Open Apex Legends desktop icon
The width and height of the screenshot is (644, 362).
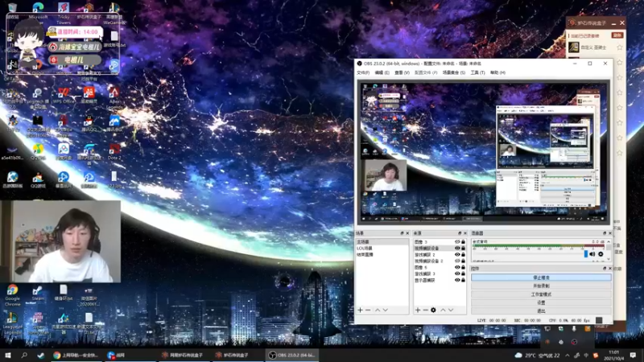[x=114, y=97]
